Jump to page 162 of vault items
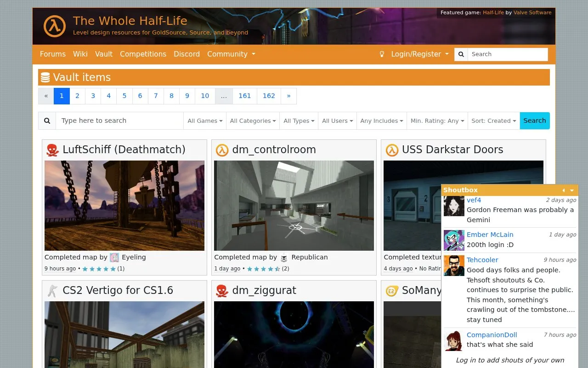Viewport: 588px width, 368px height. click(x=269, y=96)
